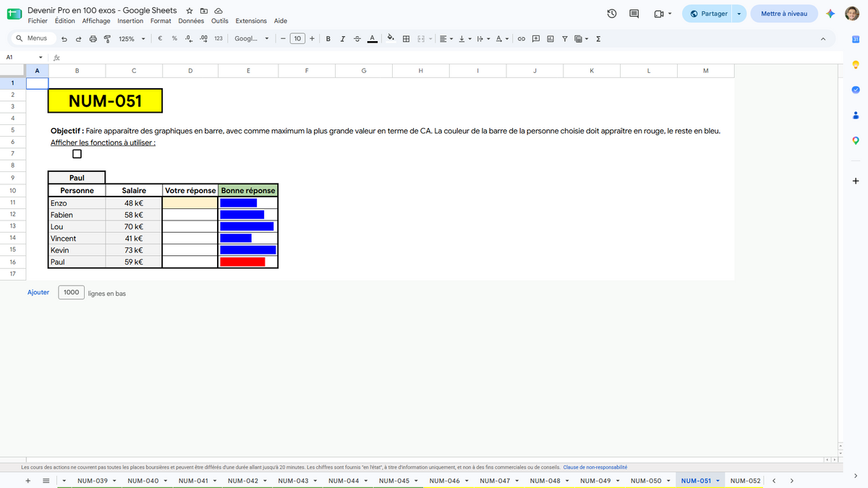Open the number format 123 menu

[x=218, y=39]
